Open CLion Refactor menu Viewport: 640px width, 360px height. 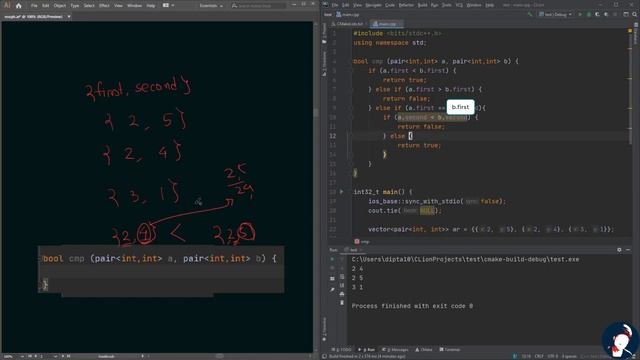[x=406, y=5]
